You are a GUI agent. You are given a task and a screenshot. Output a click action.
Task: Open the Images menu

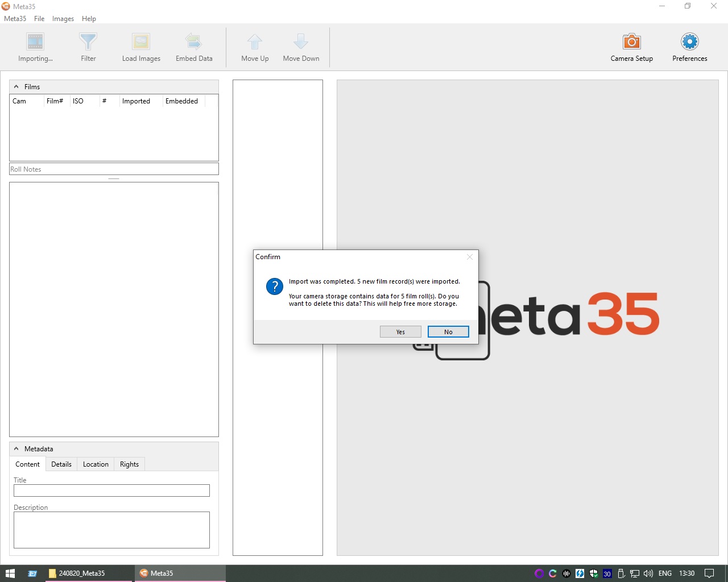pos(63,19)
